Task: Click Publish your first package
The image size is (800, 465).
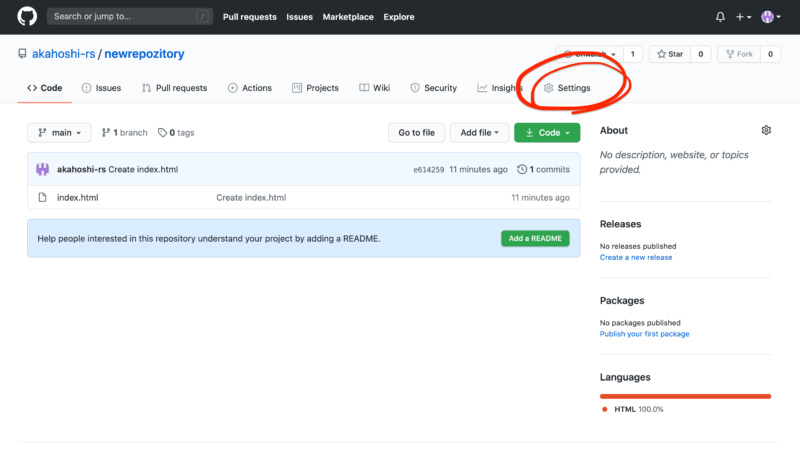Action: tap(644, 334)
